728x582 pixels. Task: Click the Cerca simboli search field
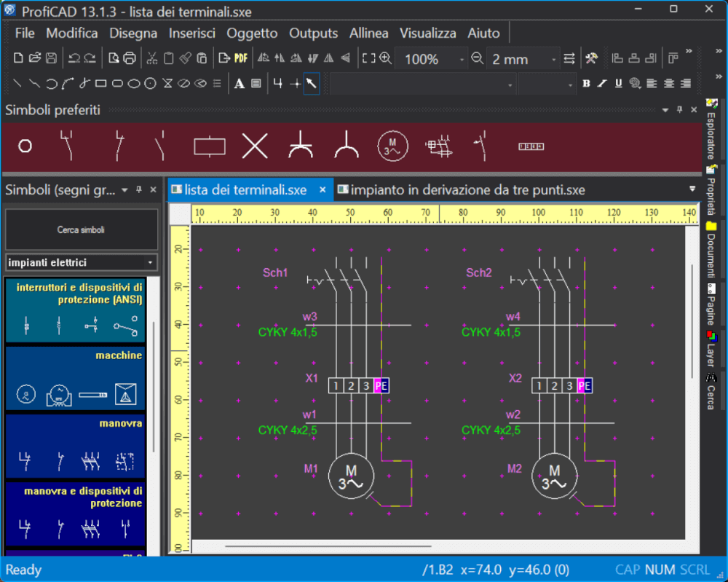tap(82, 229)
